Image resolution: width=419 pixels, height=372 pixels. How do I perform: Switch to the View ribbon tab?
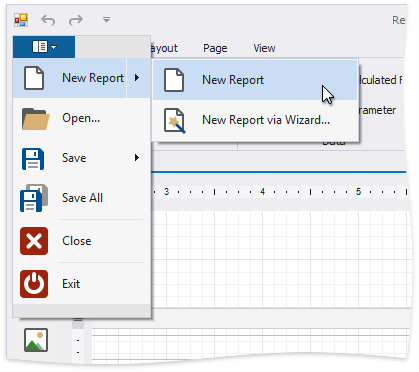click(264, 48)
